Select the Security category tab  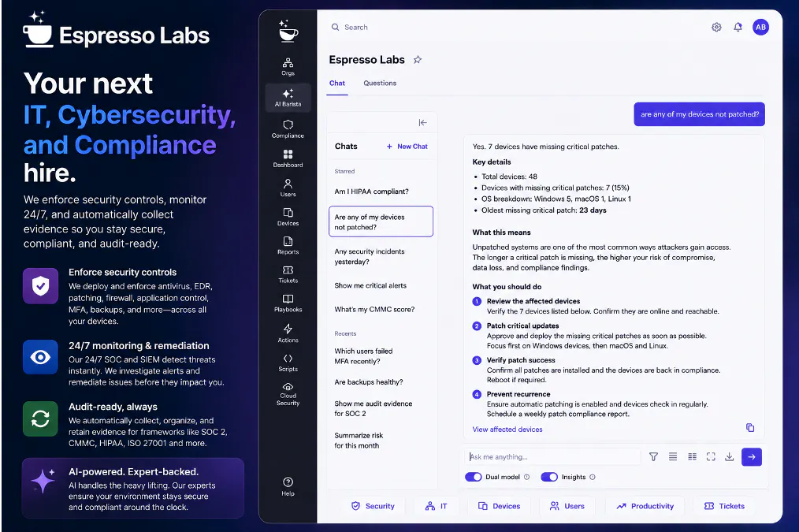[373, 506]
